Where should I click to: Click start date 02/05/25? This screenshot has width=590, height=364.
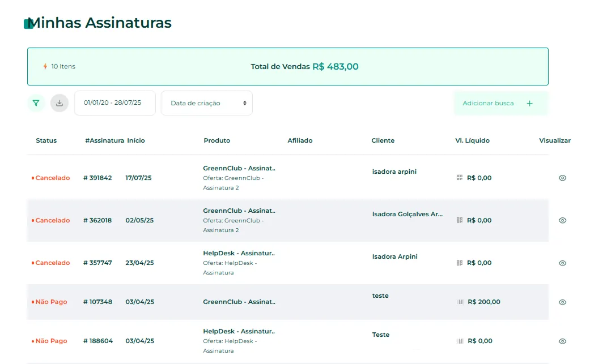click(139, 220)
